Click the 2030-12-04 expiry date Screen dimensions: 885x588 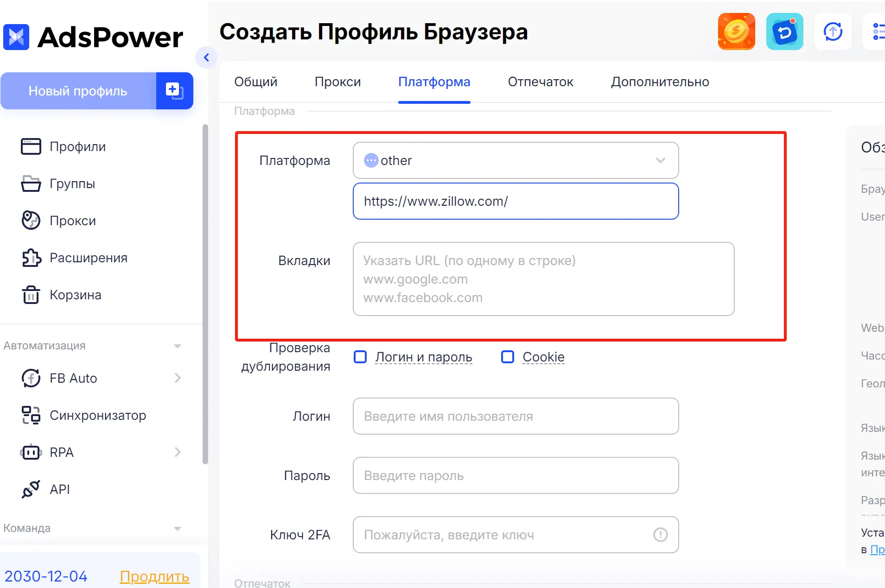tap(46, 576)
